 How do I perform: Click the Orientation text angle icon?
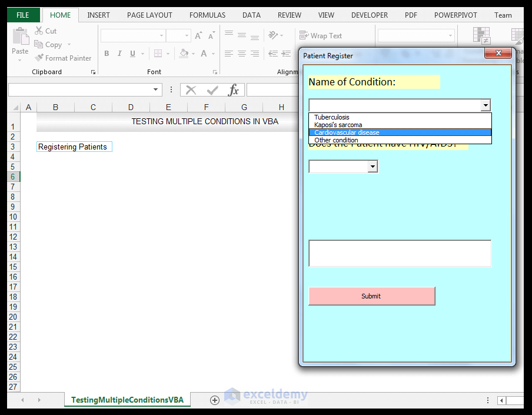pos(273,35)
